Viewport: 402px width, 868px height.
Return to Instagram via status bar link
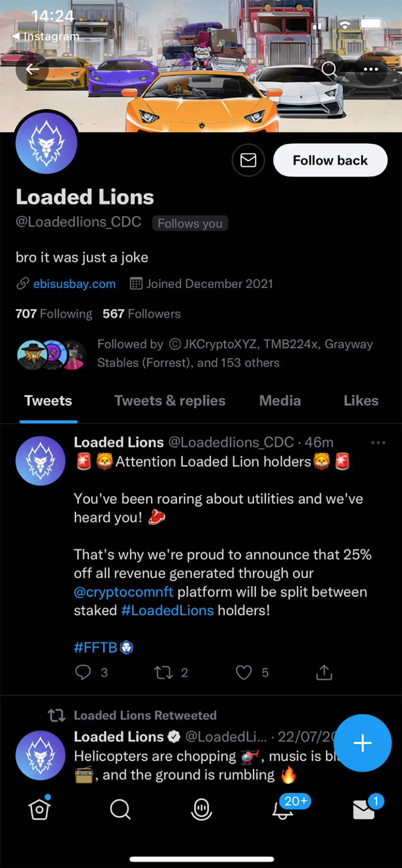pos(46,37)
